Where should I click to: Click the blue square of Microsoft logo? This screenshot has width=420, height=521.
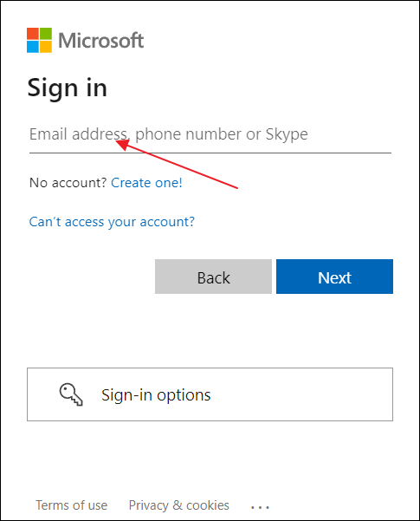tap(33, 47)
